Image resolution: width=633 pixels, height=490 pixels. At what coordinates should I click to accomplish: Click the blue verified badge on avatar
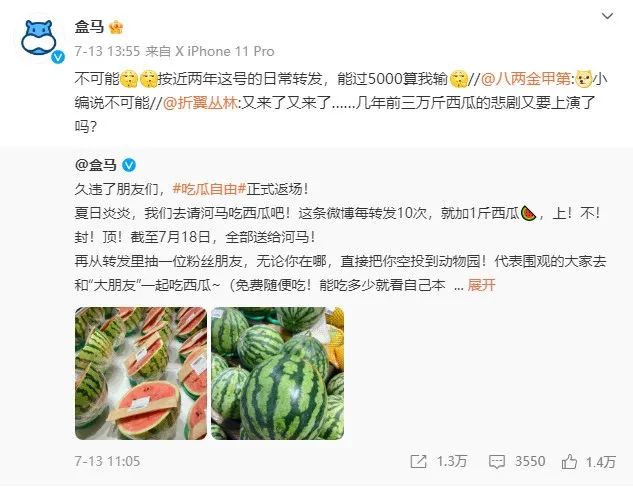coord(58,57)
